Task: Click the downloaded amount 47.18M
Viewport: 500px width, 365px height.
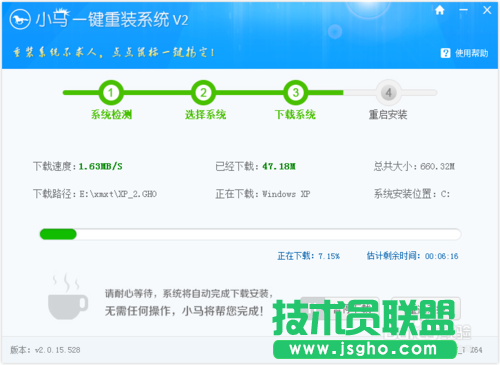Action: pos(279,166)
